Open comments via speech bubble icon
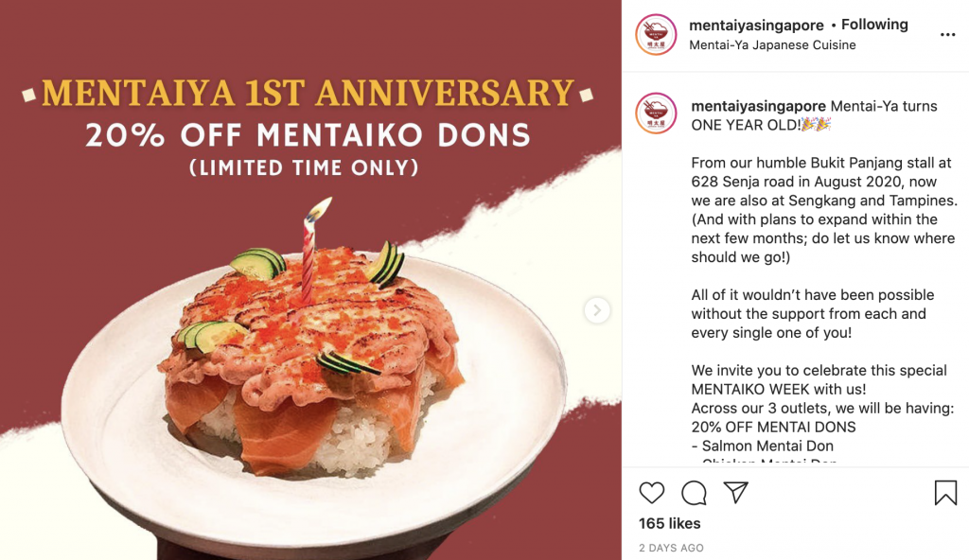969x560 pixels. point(694,493)
